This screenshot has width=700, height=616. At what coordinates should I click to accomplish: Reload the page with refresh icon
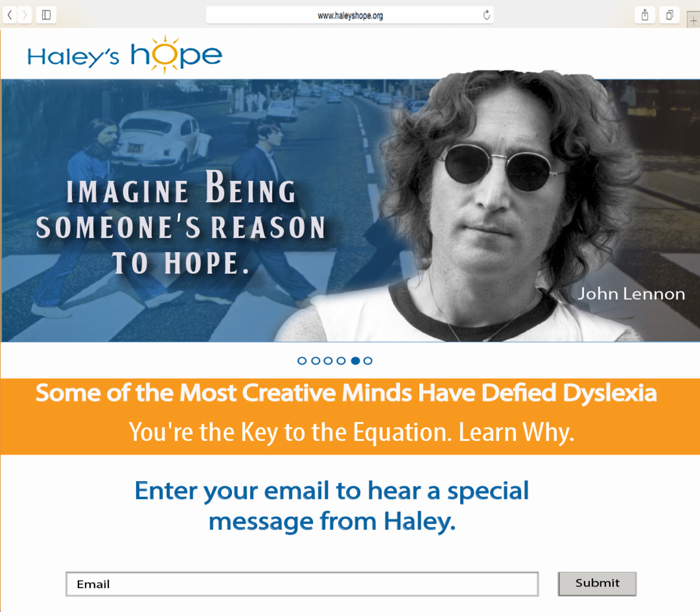coord(486,15)
